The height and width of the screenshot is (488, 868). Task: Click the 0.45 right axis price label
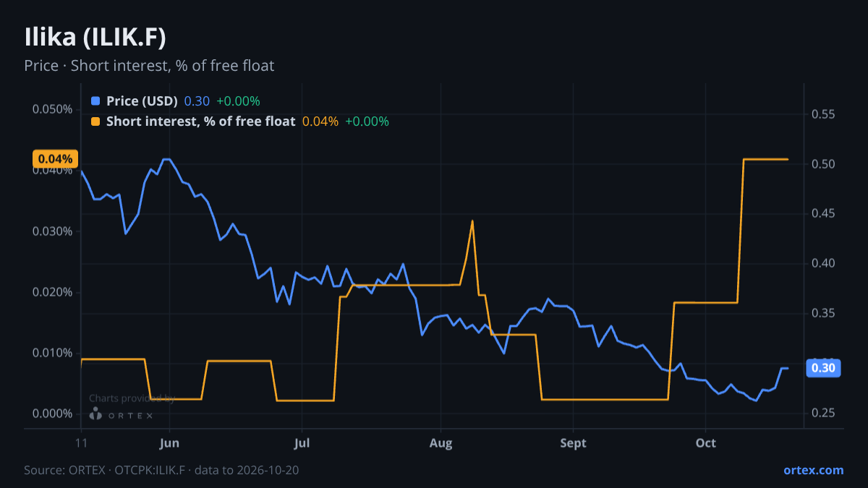823,213
